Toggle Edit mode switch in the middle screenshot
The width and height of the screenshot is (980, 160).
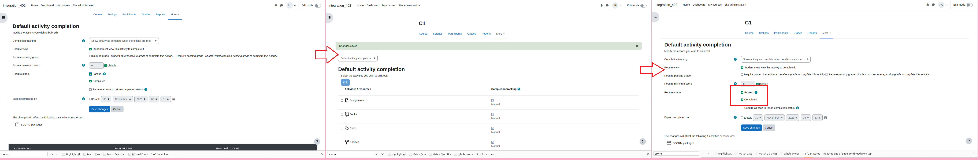tap(643, 5)
